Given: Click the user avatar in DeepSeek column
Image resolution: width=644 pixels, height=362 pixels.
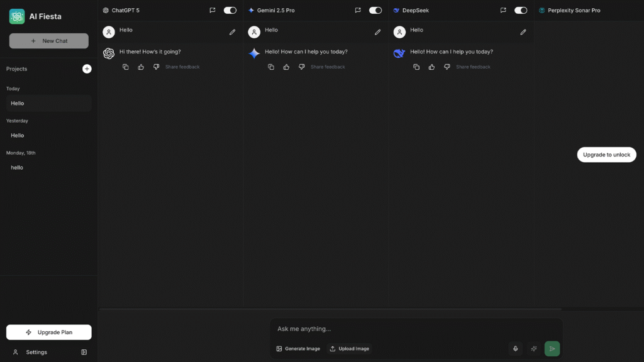Looking at the screenshot, I should click(399, 32).
